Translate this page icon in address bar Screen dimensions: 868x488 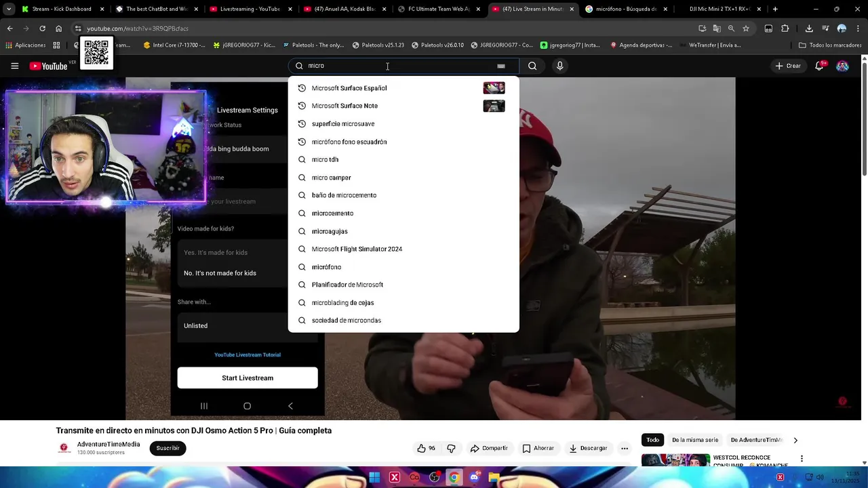pyautogui.click(x=717, y=28)
